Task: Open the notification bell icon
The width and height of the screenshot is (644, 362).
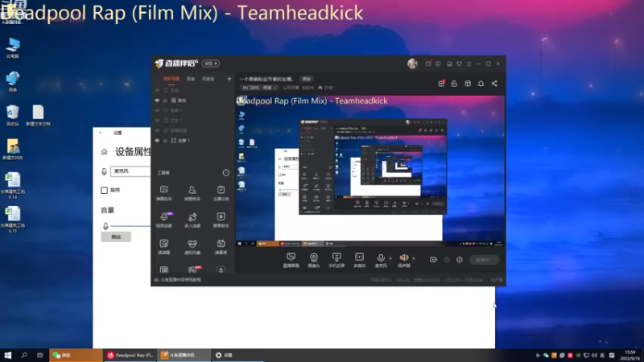Action: click(481, 84)
